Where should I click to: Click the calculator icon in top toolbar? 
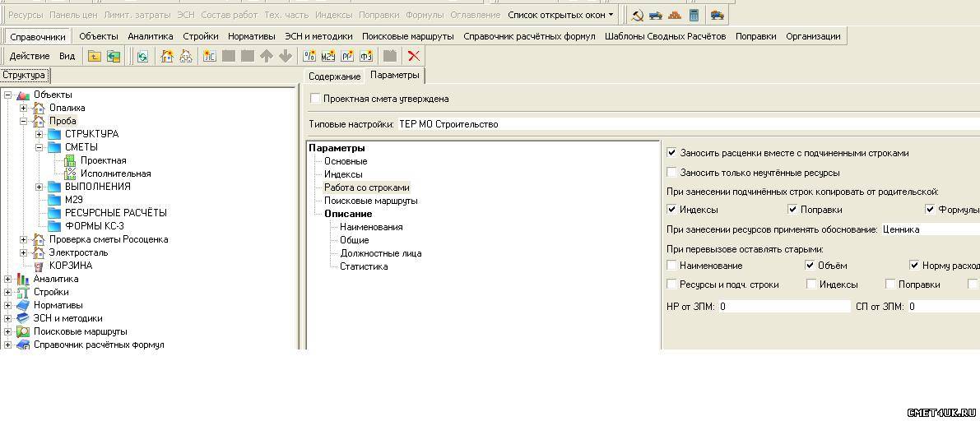click(694, 15)
